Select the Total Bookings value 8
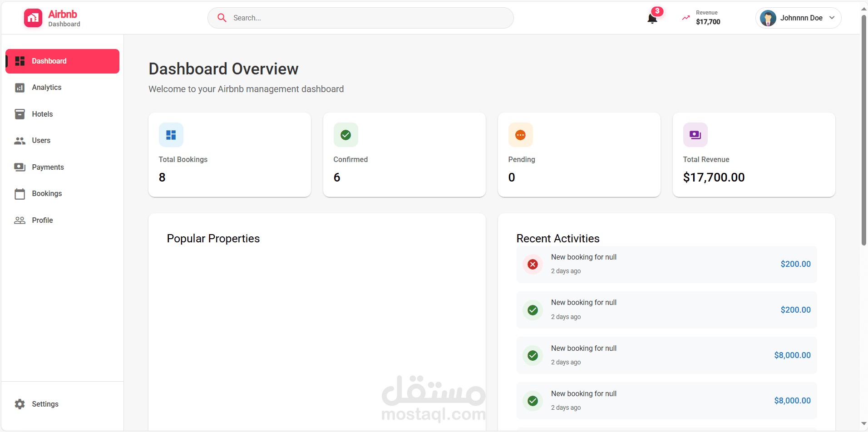The height and width of the screenshot is (432, 868). (162, 177)
